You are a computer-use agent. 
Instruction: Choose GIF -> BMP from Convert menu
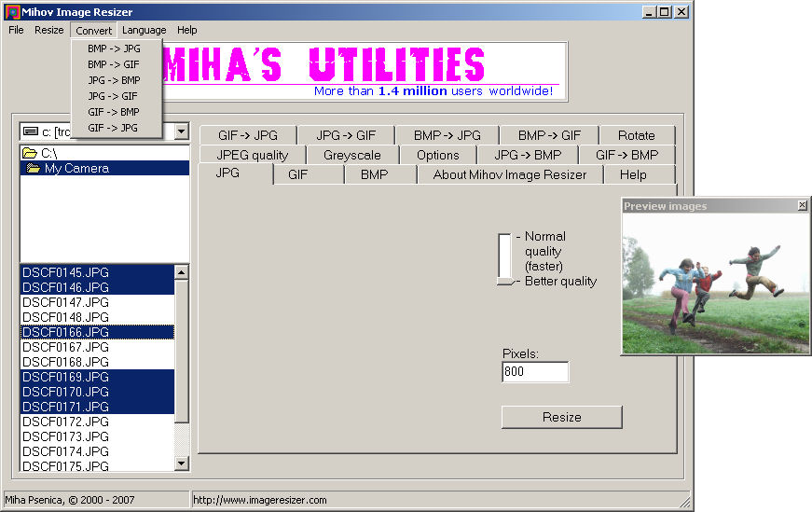113,112
